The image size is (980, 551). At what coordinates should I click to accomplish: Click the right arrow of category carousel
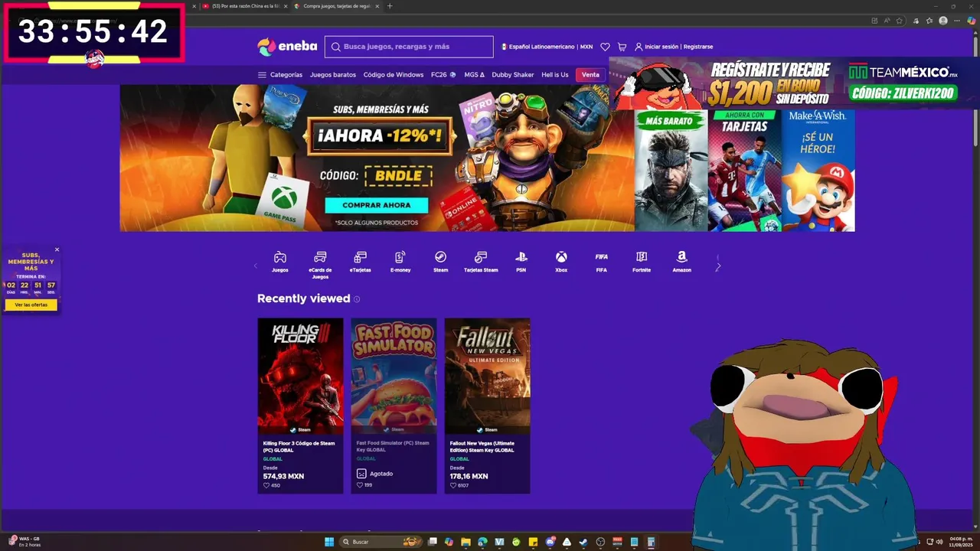point(718,266)
